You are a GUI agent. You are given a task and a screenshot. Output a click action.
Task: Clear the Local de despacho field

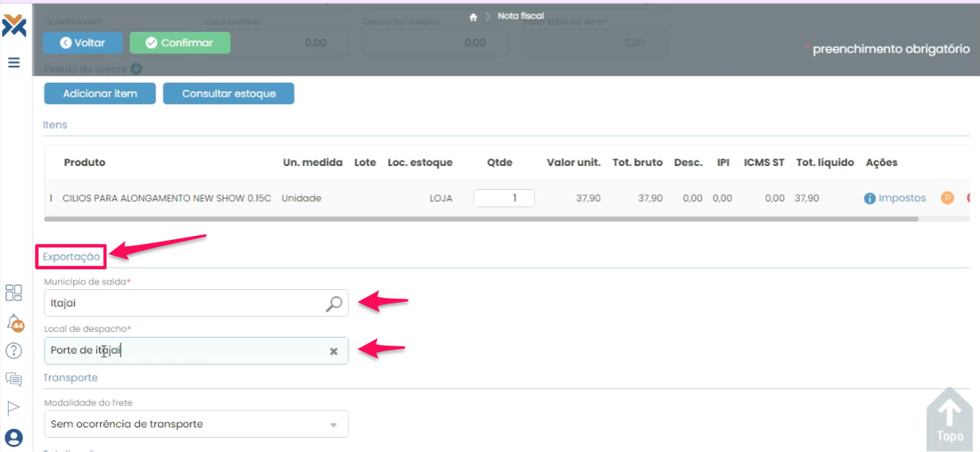(x=334, y=351)
